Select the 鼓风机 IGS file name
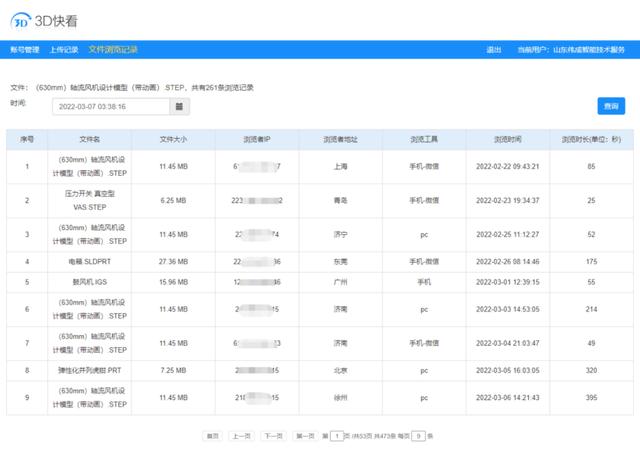This screenshot has height=457, width=640. [x=90, y=282]
